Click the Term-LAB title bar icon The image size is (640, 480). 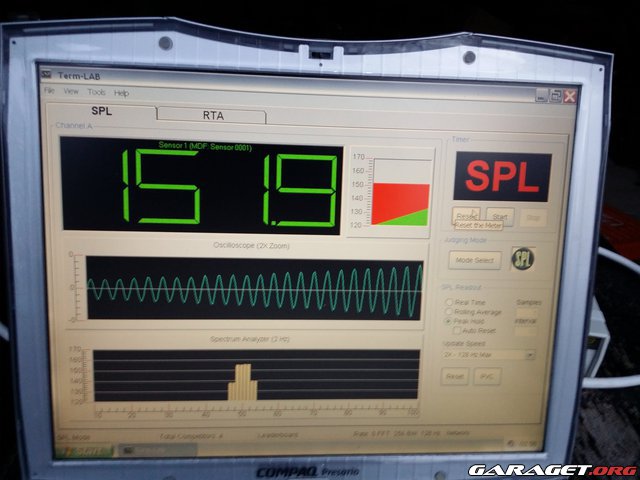[46, 74]
